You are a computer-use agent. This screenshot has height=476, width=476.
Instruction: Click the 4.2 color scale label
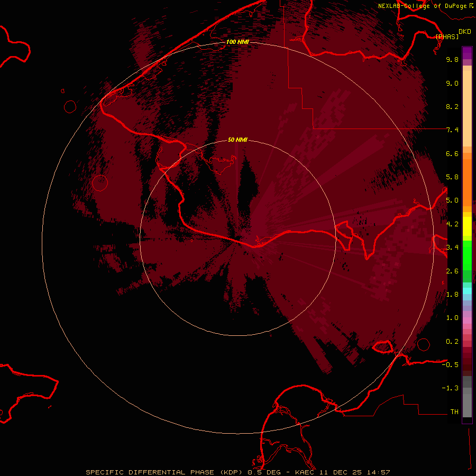[452, 224]
